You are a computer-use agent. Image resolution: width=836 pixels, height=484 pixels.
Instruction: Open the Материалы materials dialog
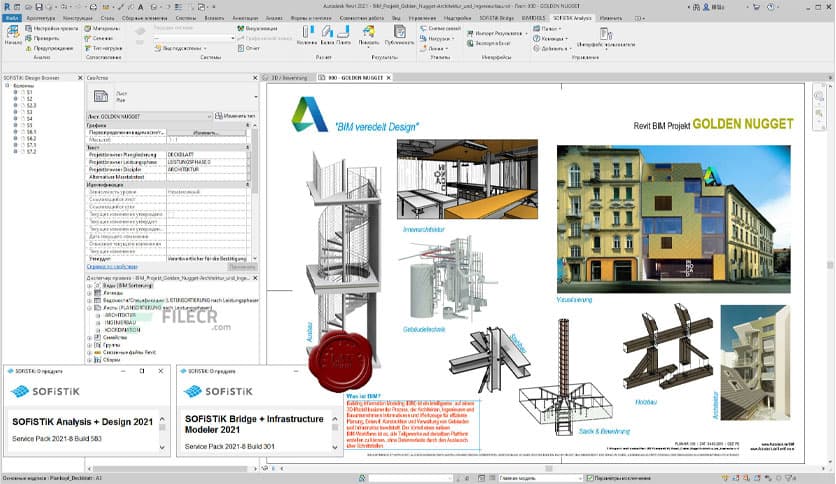coord(102,28)
